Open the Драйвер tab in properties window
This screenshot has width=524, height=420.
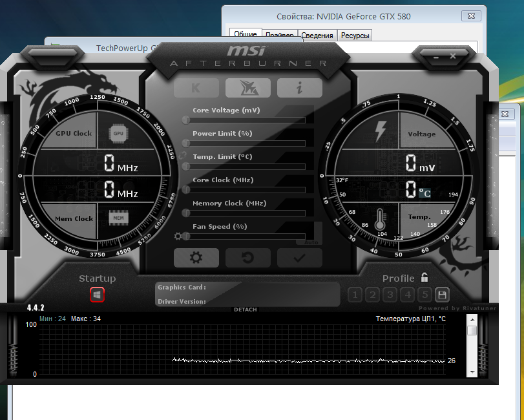[280, 35]
